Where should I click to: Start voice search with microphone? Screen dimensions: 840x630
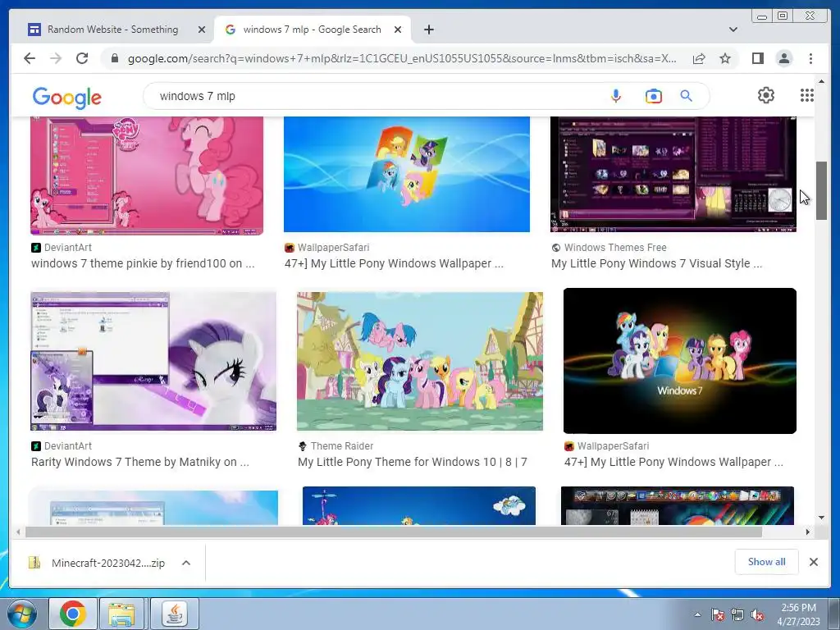point(615,96)
